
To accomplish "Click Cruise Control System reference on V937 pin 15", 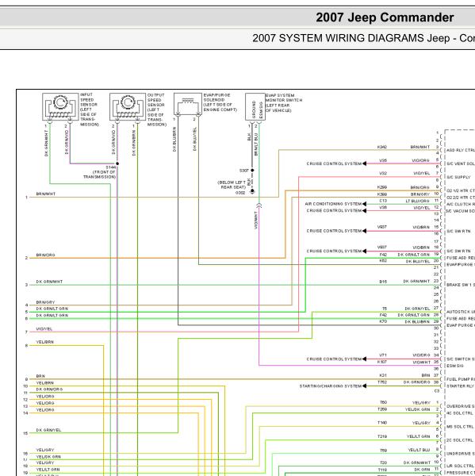I will point(334,231).
